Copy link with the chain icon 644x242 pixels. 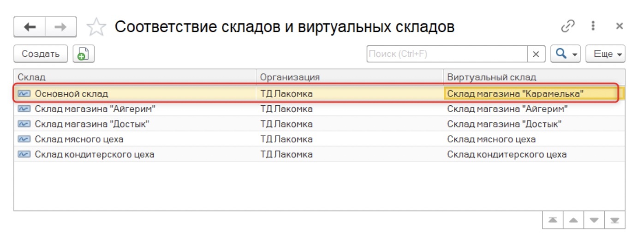point(567,26)
